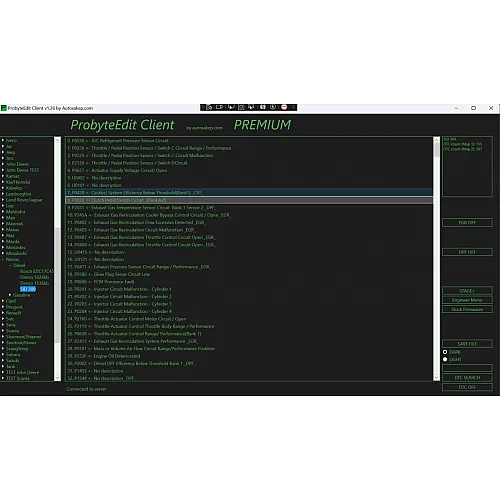Click the SAVE FILE button
500x500 pixels.
pyautogui.click(x=467, y=344)
